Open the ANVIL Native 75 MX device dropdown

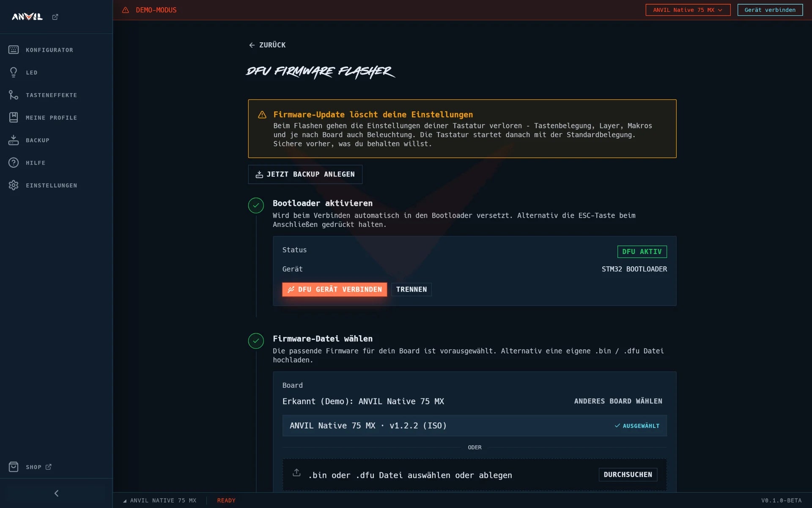[688, 10]
